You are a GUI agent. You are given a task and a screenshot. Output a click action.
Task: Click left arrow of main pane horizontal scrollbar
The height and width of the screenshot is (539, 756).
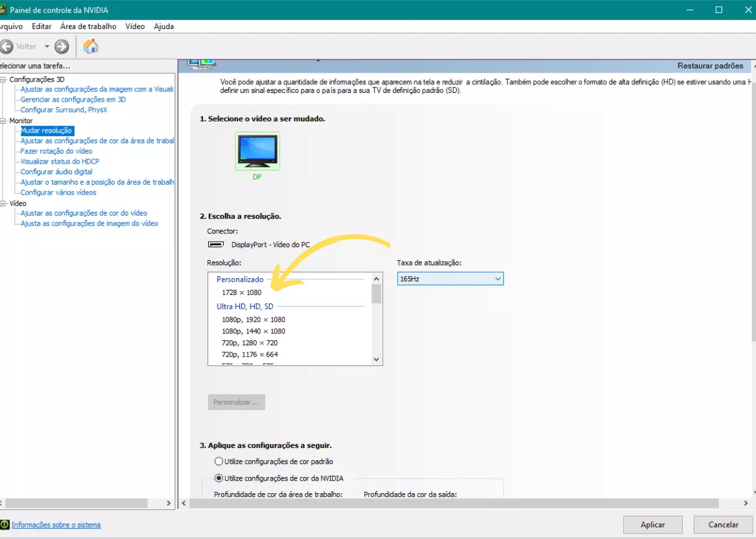(183, 504)
